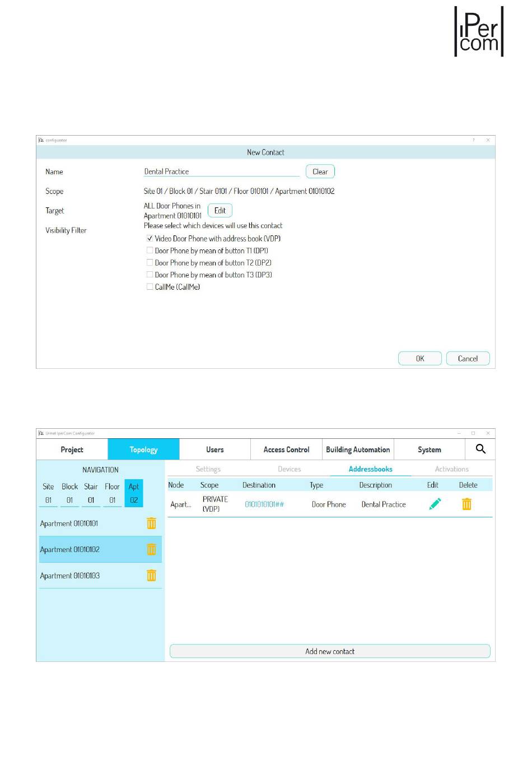Delete Apartment 01010102 using trash icon
Image resolution: width=532 pixels, height=783 pixels.
point(151,549)
